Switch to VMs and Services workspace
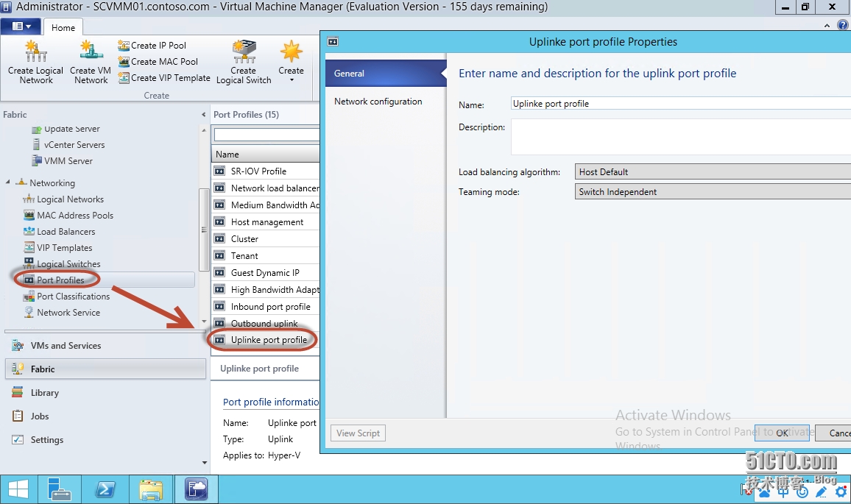The image size is (851, 504). tap(106, 346)
